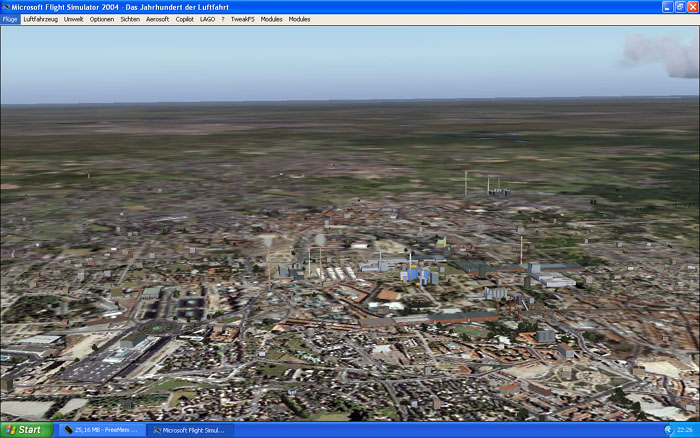The width and height of the screenshot is (700, 438).
Task: Select the Microsoft Flight Simul... taskbar button
Action: coord(191,430)
